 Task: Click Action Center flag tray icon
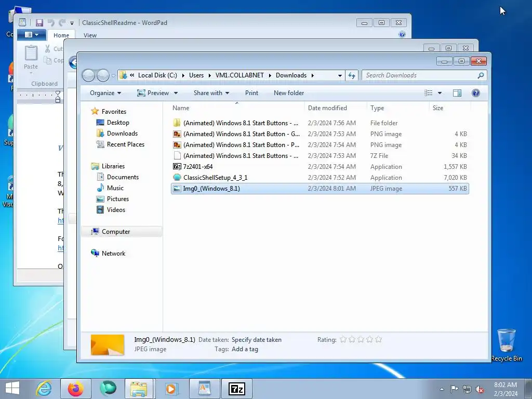pyautogui.click(x=454, y=389)
